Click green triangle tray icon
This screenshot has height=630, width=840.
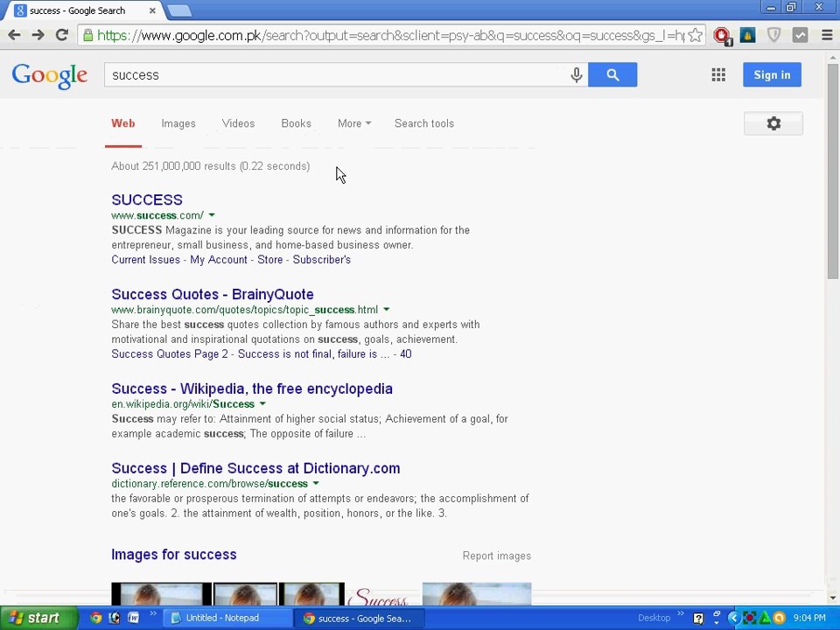point(765,618)
